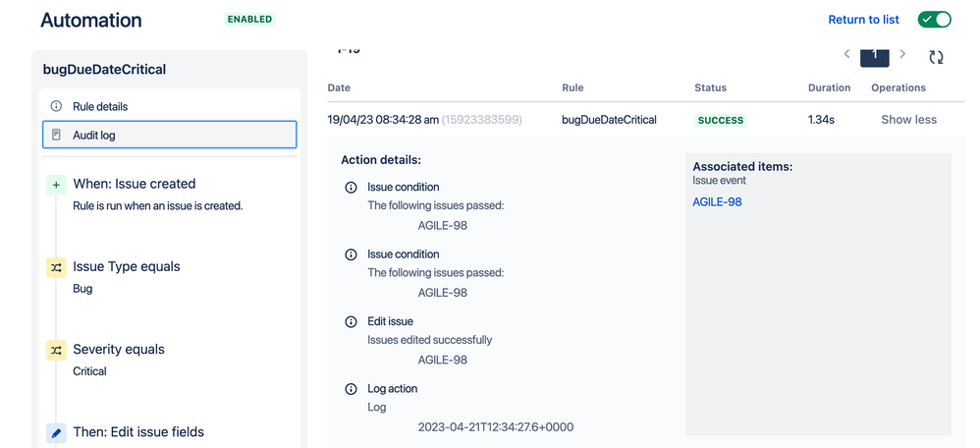Click the bugDueDateCritical rule title in sidebar
Image resolution: width=980 pixels, height=448 pixels.
click(104, 70)
